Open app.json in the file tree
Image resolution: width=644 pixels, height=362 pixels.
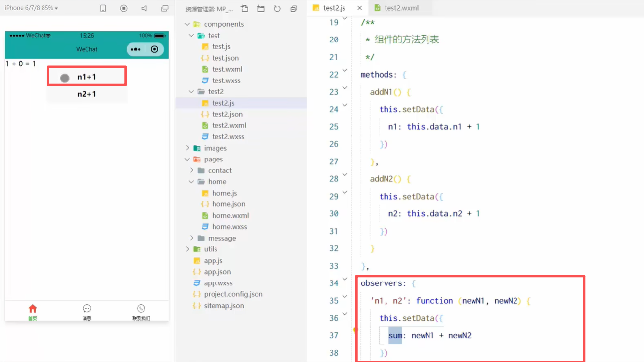coord(217,272)
